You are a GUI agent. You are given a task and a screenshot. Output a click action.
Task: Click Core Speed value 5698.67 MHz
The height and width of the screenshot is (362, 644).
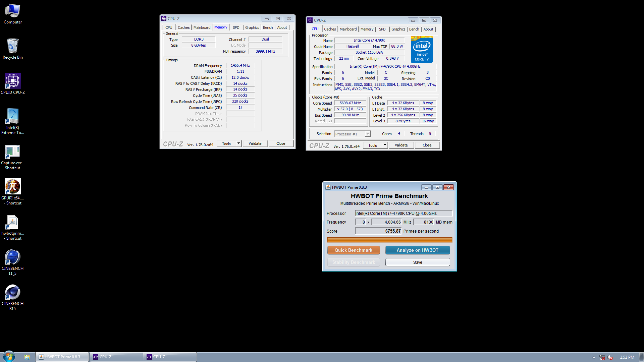point(350,103)
